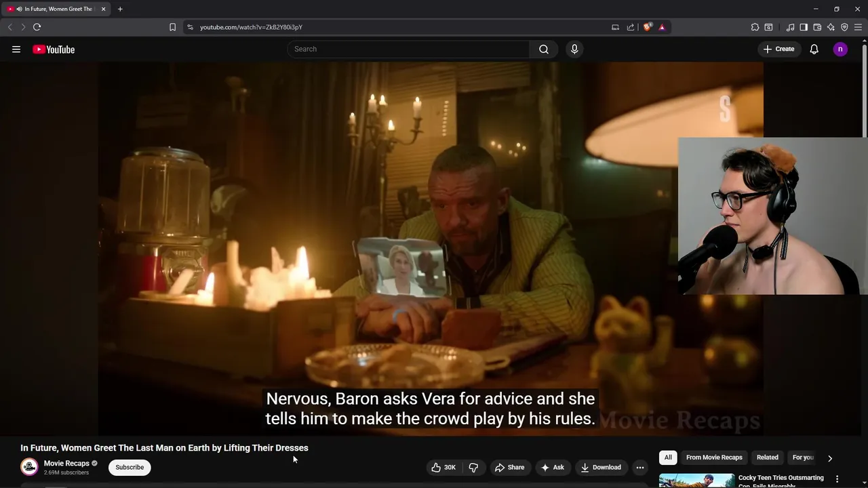Like the video with 30K likes

[x=443, y=467]
